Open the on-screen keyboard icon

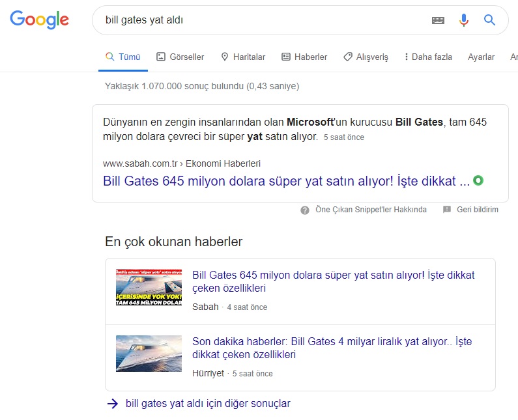438,20
